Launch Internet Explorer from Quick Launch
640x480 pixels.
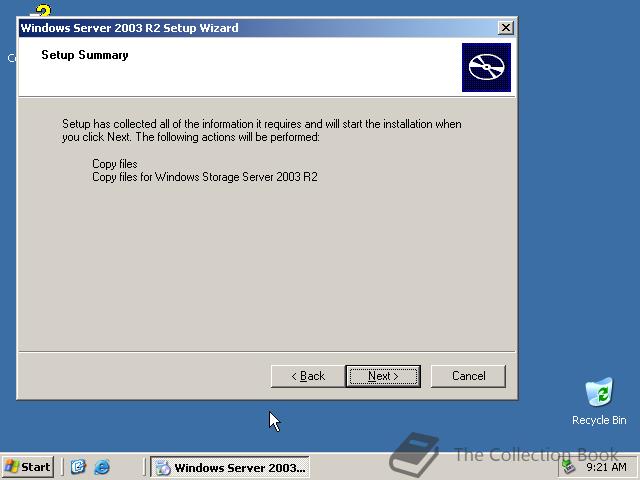tap(102, 467)
